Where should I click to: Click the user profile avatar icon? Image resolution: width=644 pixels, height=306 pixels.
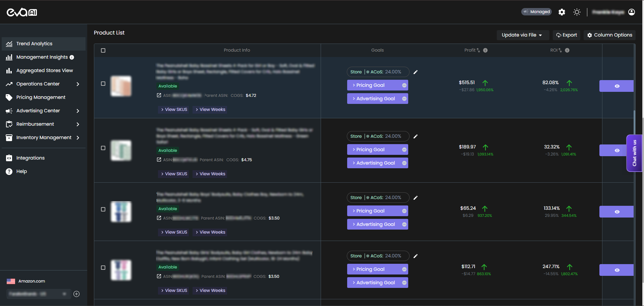(x=632, y=12)
